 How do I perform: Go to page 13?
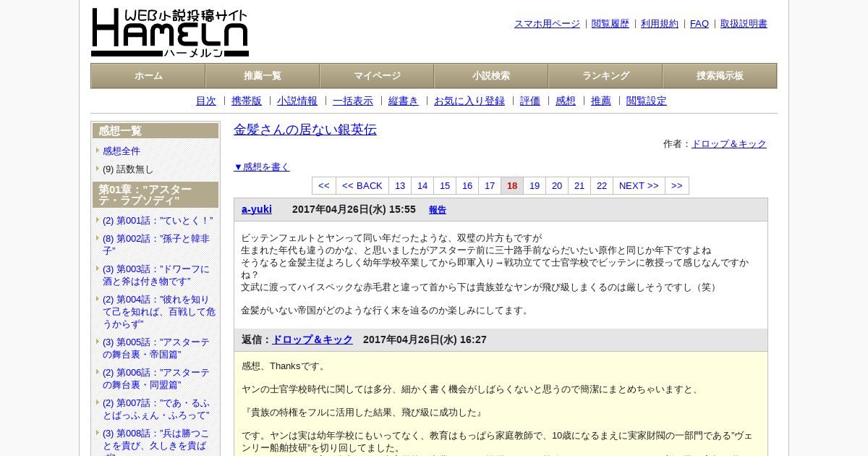click(400, 186)
